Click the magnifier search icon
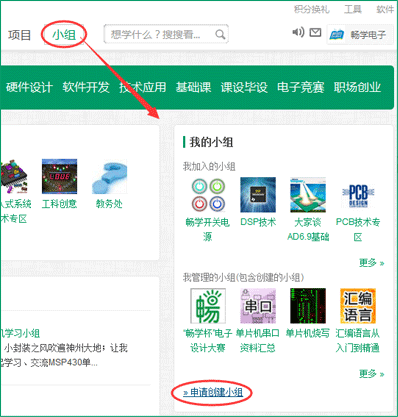This screenshot has width=398, height=417. (220, 34)
